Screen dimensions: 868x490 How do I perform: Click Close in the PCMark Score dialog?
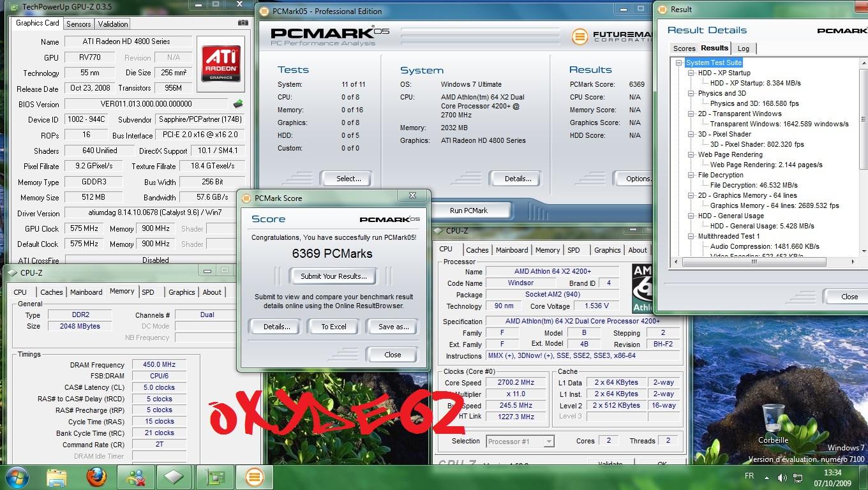pos(393,355)
